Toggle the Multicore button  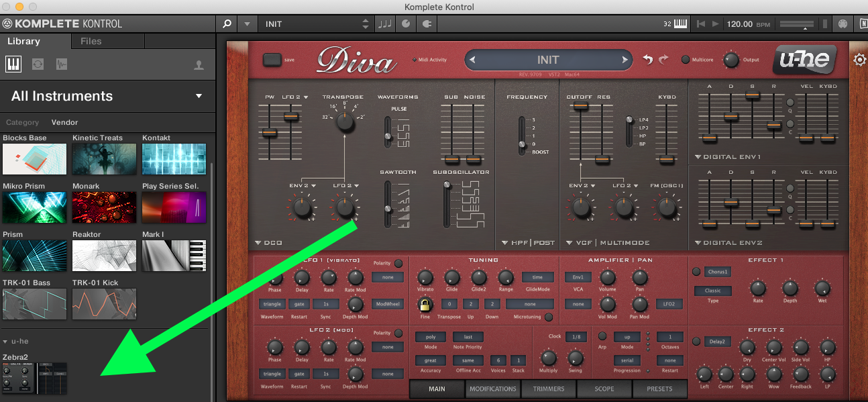[685, 60]
